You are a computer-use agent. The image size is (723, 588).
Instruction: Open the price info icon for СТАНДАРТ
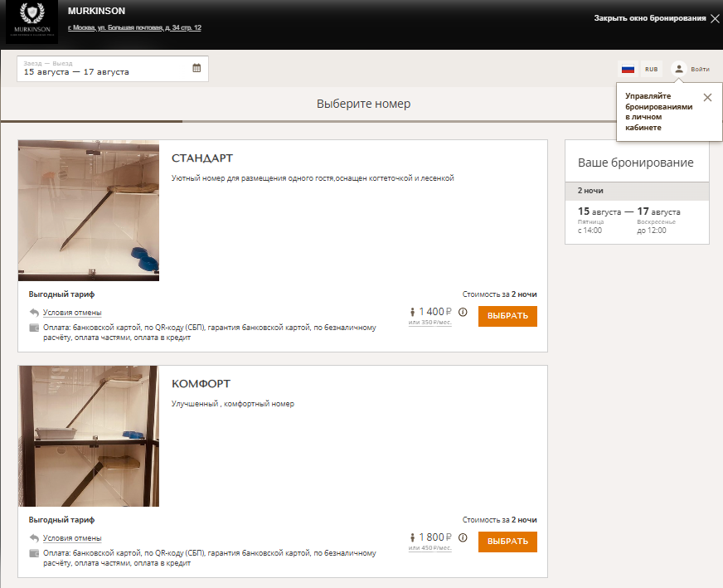[x=463, y=312]
